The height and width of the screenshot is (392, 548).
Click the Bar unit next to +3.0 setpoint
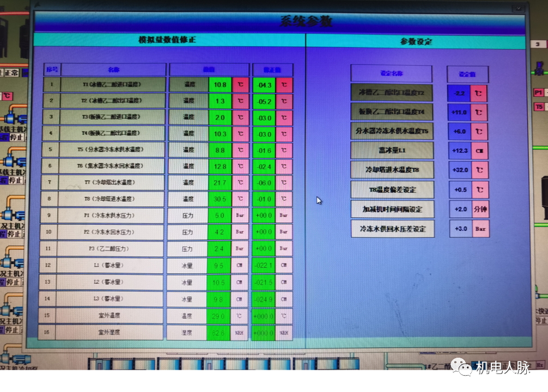[480, 229]
